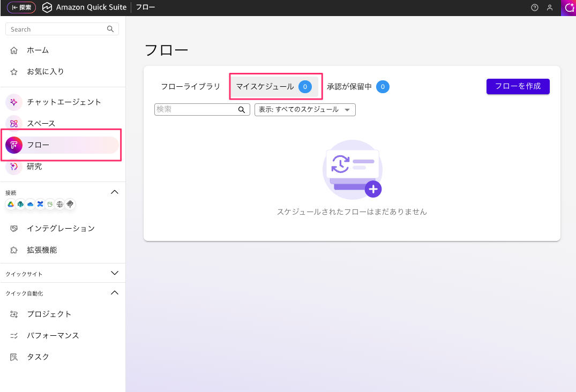Click the Google Drive connection icon
The height and width of the screenshot is (392, 576).
pos(10,204)
